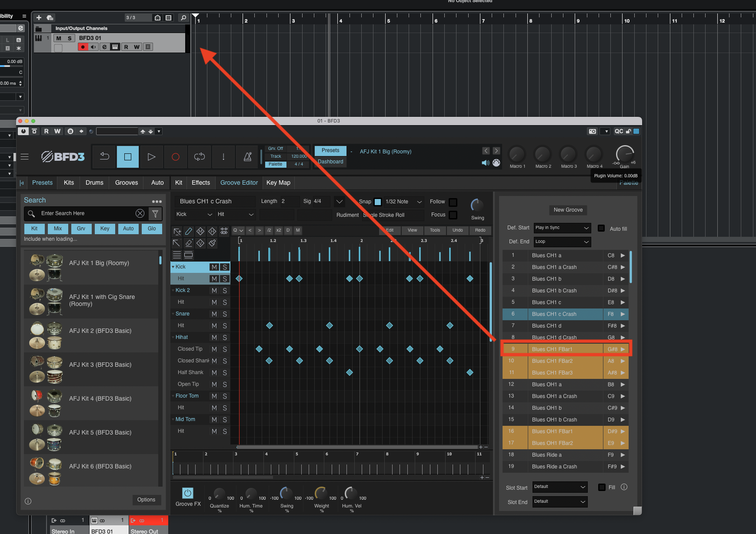The image size is (756, 534).
Task: Open the Effects tab
Action: pos(201,182)
